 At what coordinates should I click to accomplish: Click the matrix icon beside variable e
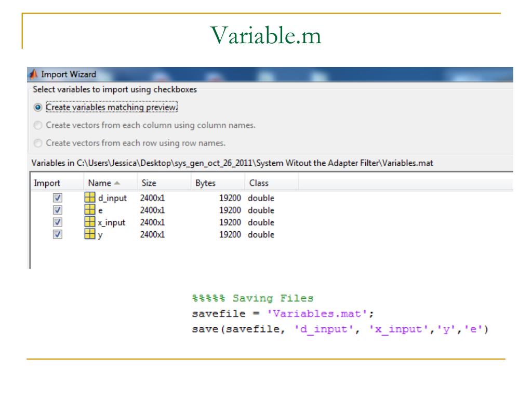(x=90, y=209)
